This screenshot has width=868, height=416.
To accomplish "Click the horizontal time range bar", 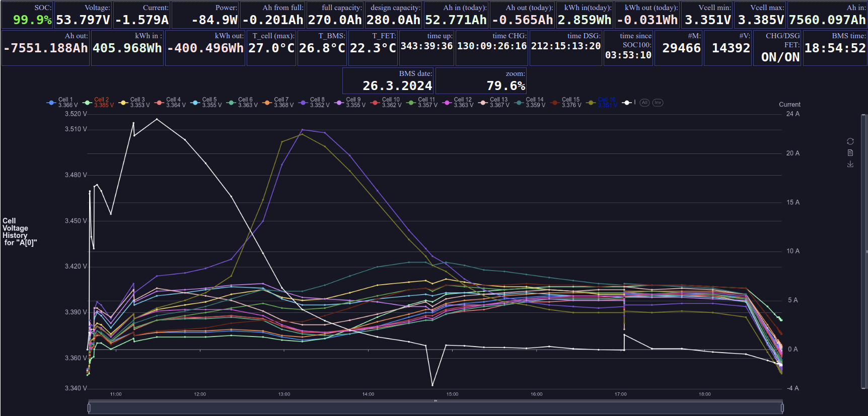I will [436, 407].
